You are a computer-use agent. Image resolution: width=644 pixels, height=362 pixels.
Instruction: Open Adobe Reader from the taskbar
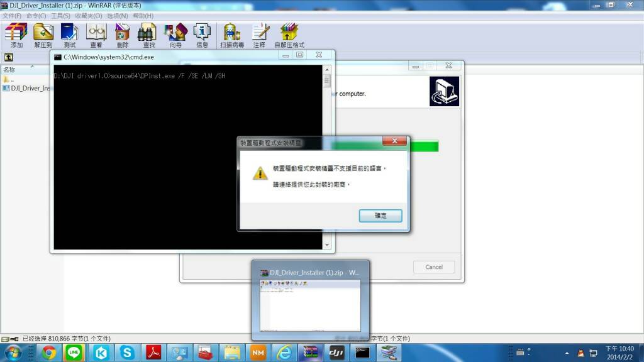coord(153,353)
